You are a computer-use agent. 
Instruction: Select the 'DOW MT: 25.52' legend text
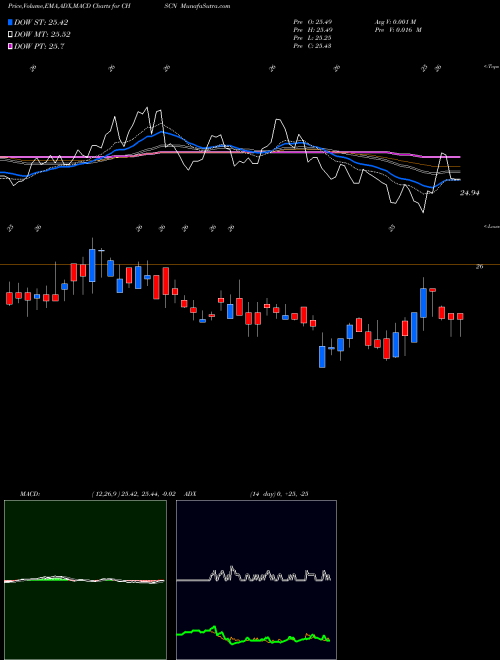click(42, 35)
